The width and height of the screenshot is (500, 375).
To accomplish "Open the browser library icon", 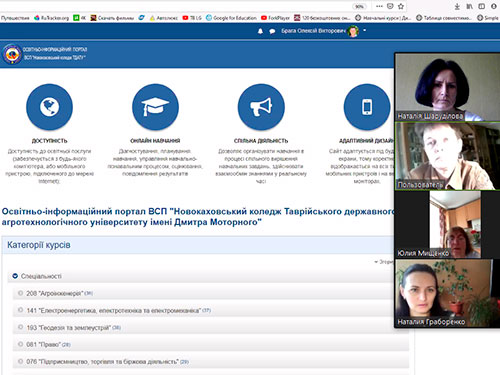I will tap(469, 6).
